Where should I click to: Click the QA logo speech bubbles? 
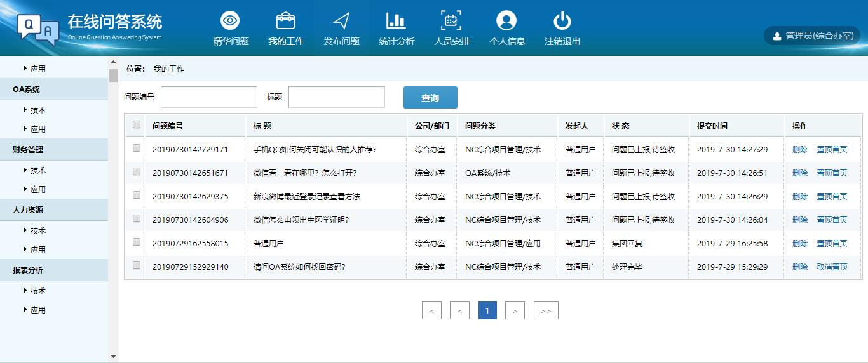[x=38, y=28]
